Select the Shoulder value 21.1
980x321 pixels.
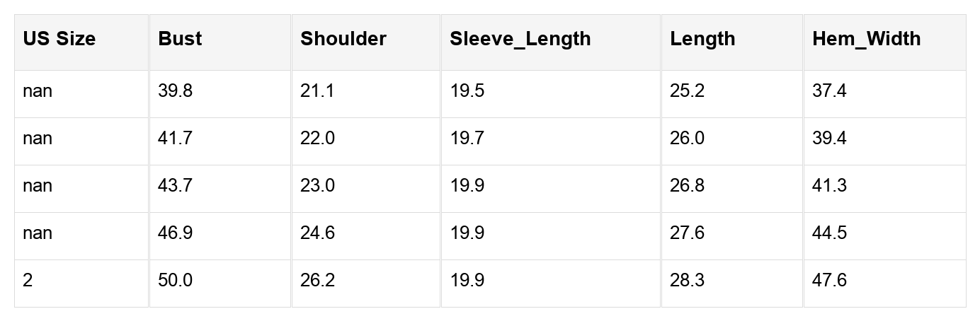pyautogui.click(x=317, y=91)
